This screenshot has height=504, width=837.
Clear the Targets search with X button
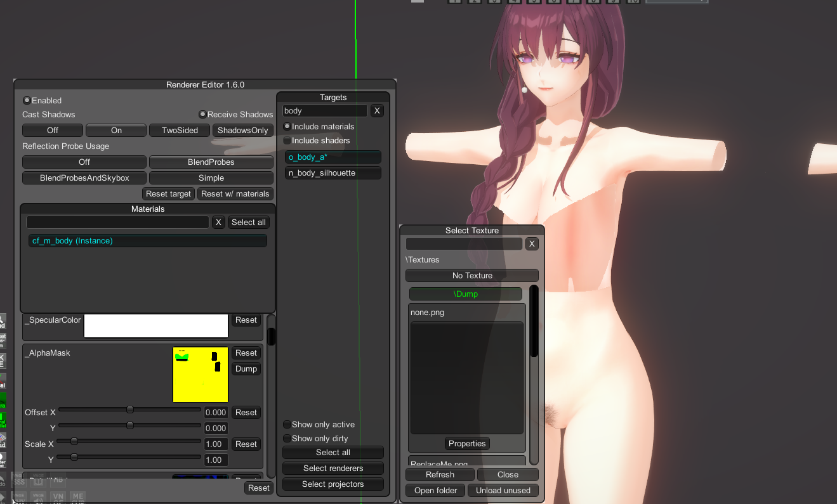point(377,111)
